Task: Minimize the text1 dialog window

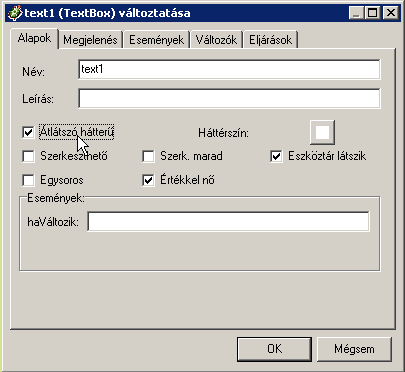Action: (356, 13)
